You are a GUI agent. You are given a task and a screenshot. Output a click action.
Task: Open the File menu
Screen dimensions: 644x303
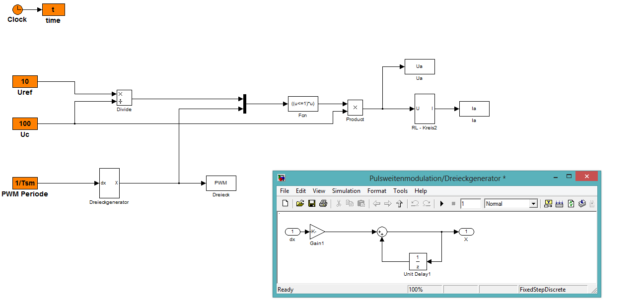coord(285,191)
